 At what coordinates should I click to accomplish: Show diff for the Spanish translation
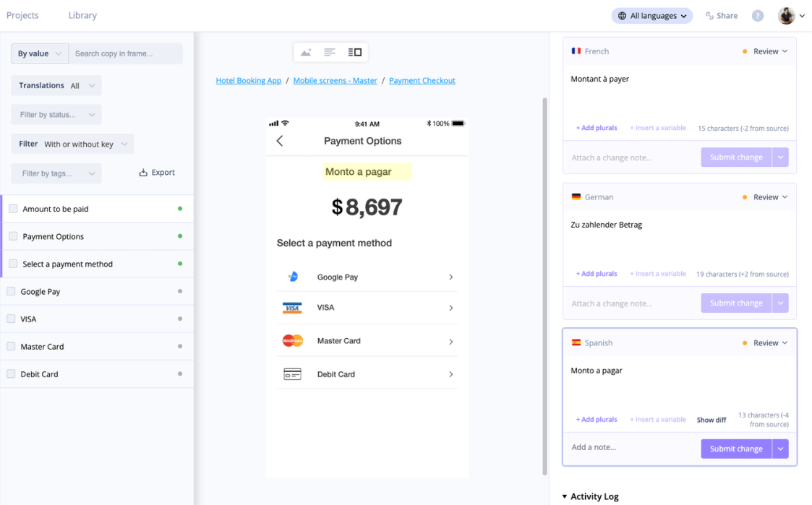(711, 419)
